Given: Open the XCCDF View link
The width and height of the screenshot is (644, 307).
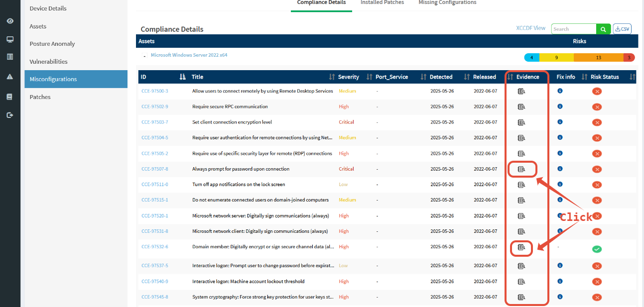Looking at the screenshot, I should [531, 28].
